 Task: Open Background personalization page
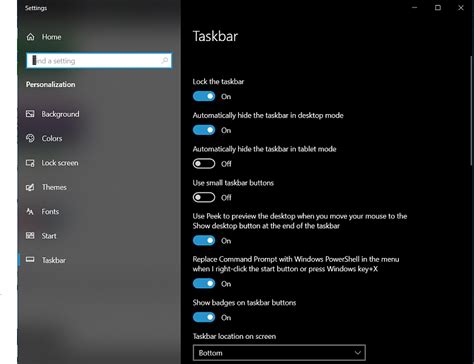60,114
